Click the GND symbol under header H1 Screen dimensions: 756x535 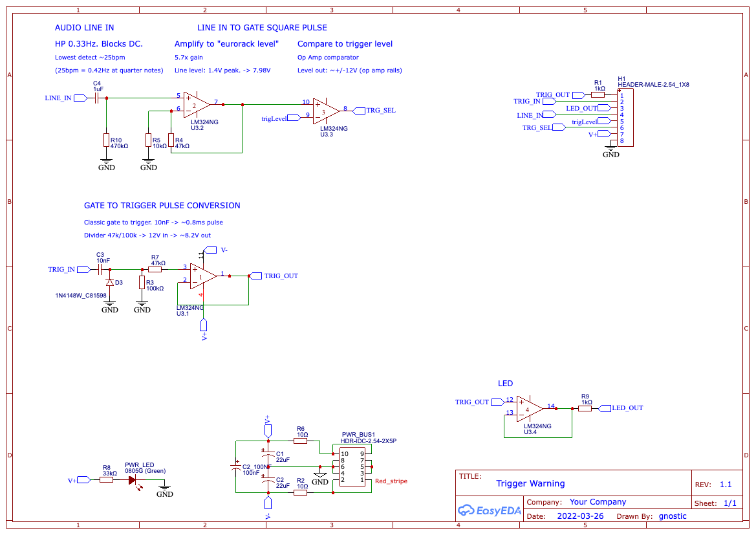pos(611,150)
